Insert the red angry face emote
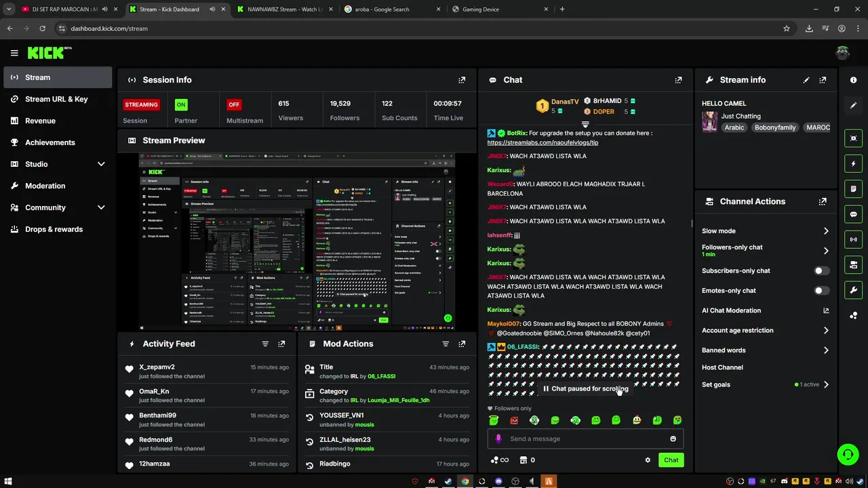This screenshot has width=868, height=488. point(514,420)
